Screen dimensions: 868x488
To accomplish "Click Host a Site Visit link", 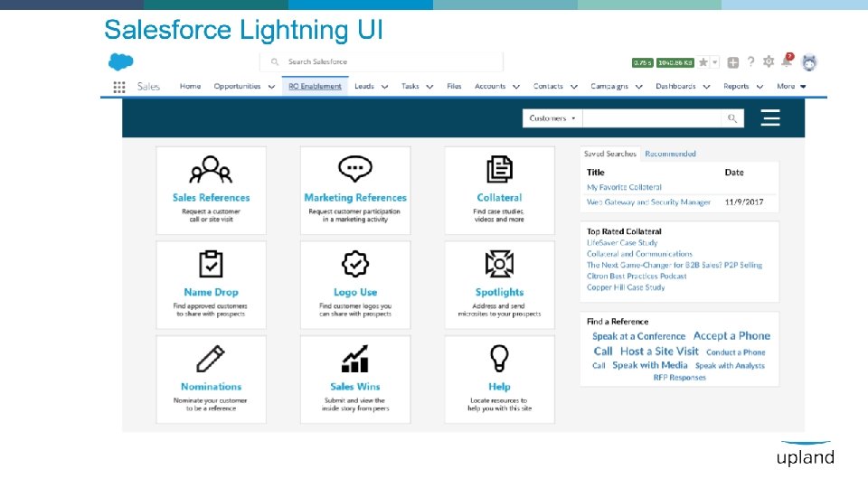I will (x=659, y=352).
